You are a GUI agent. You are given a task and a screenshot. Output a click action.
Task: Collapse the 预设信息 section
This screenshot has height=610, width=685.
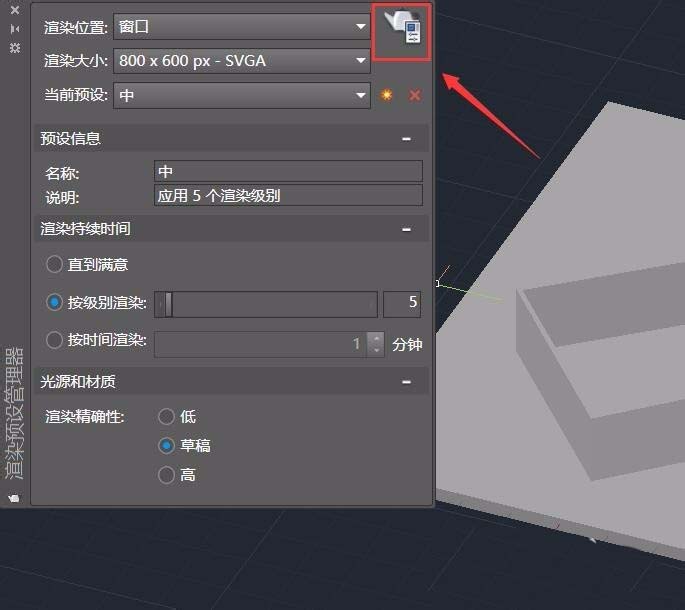pos(406,139)
